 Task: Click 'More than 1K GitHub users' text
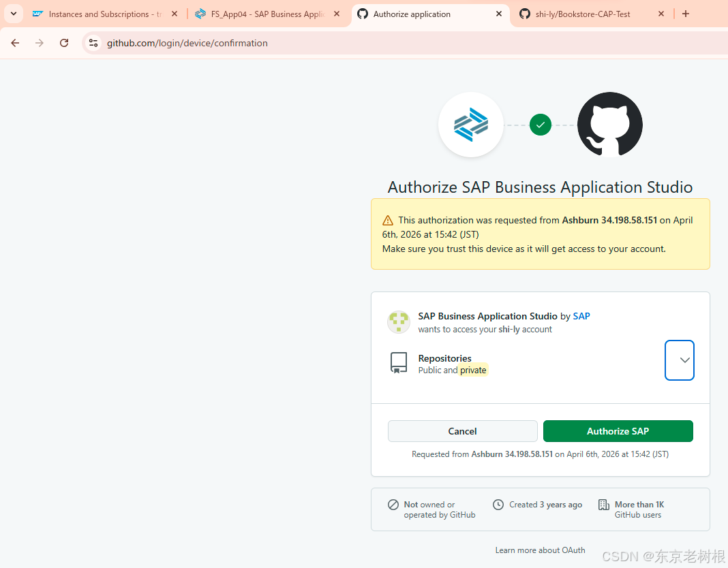639,509
